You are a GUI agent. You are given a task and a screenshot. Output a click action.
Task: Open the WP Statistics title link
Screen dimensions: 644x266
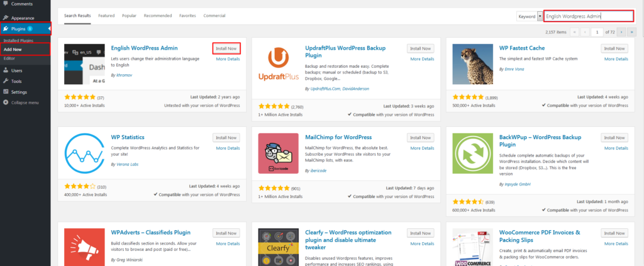coord(128,137)
